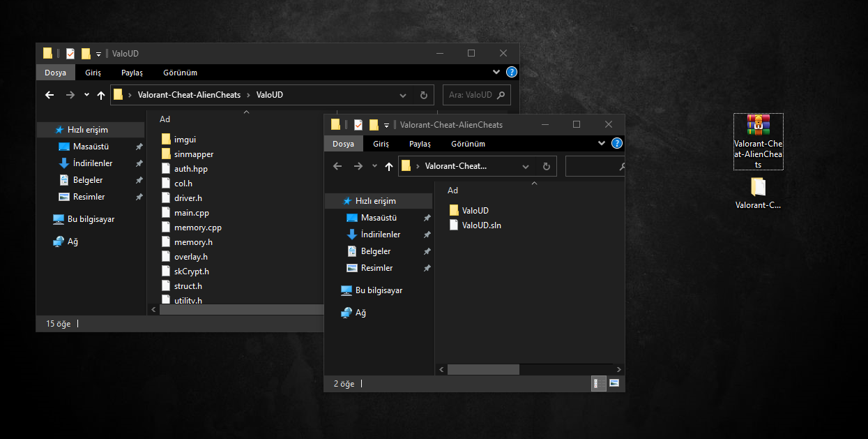Switch to details view in front window

pyautogui.click(x=598, y=383)
